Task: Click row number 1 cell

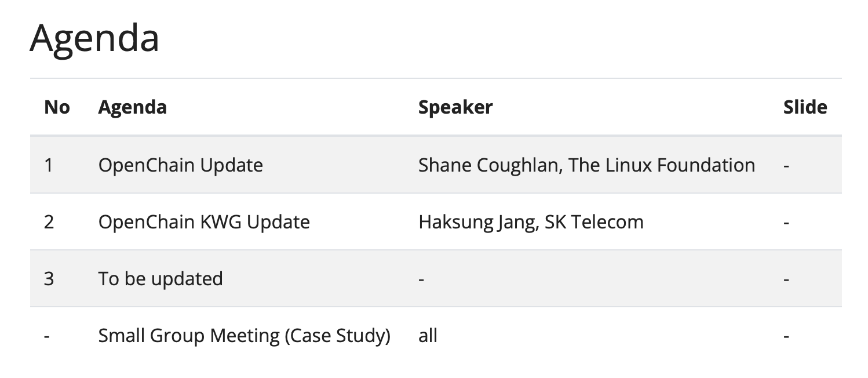Action: pyautogui.click(x=49, y=165)
